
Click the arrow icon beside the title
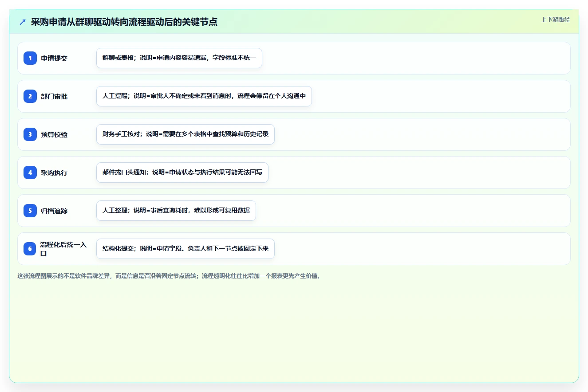[23, 22]
